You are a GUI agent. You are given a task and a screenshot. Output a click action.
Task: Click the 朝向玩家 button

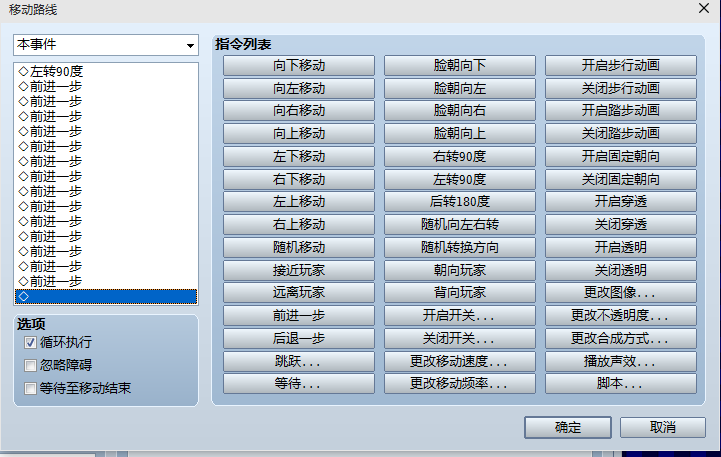coord(460,270)
